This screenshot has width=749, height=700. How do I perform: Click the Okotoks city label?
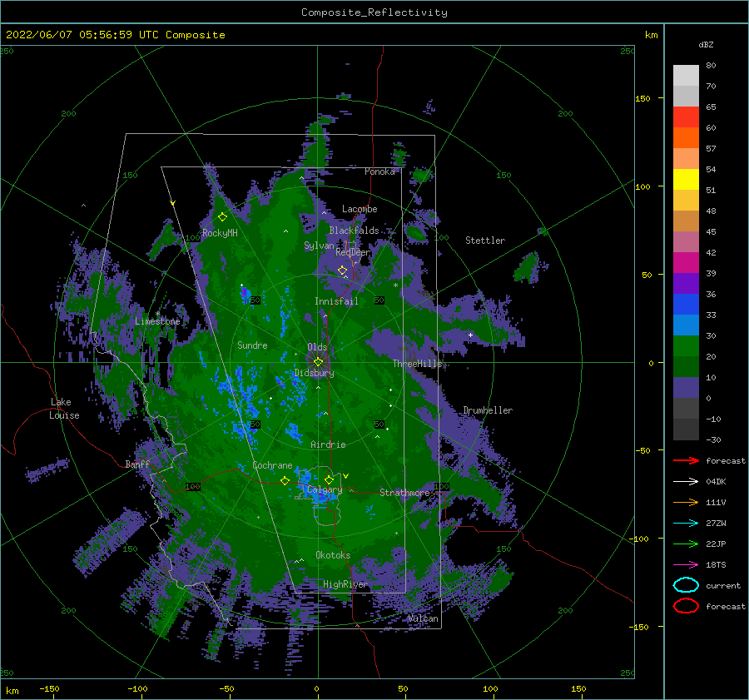[x=333, y=555]
